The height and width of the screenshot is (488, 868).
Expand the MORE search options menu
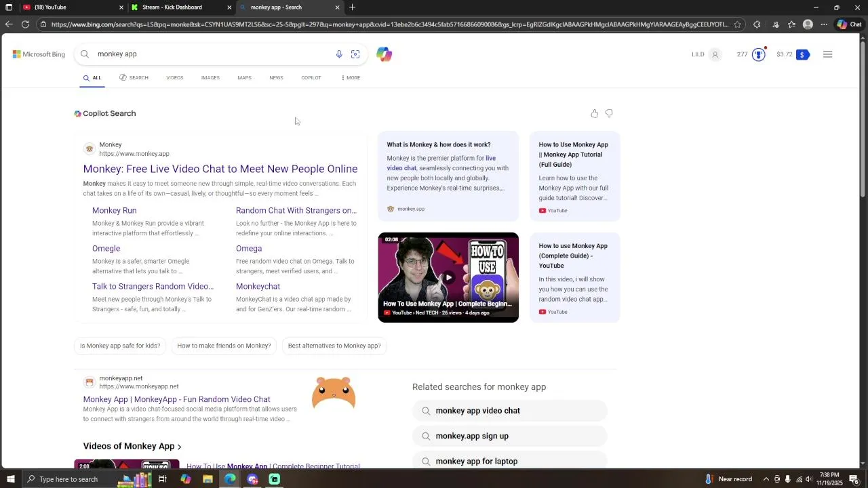pyautogui.click(x=351, y=78)
